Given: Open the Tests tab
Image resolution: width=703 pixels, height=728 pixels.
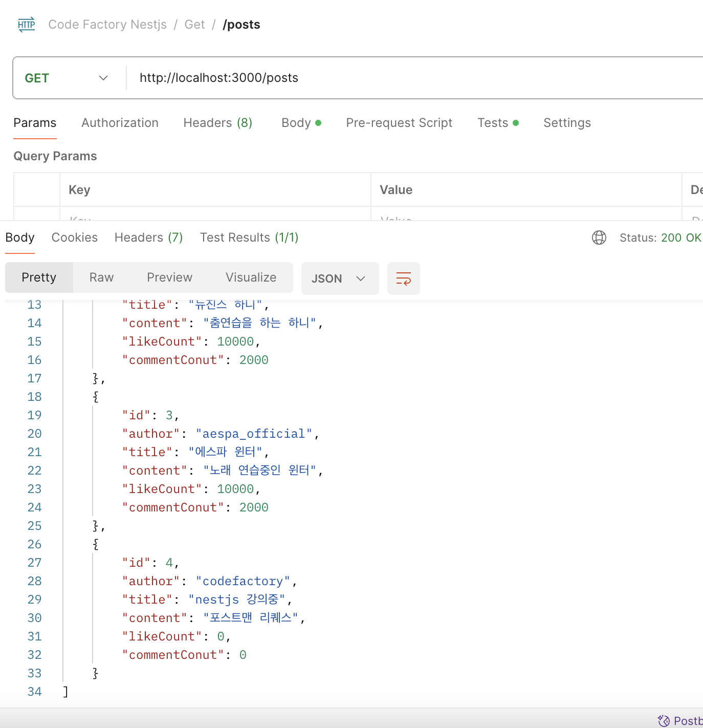Looking at the screenshot, I should (498, 123).
